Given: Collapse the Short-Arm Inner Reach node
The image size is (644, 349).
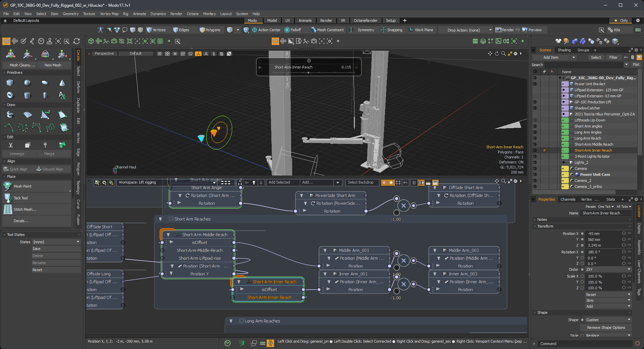Looking at the screenshot, I should tap(238, 282).
